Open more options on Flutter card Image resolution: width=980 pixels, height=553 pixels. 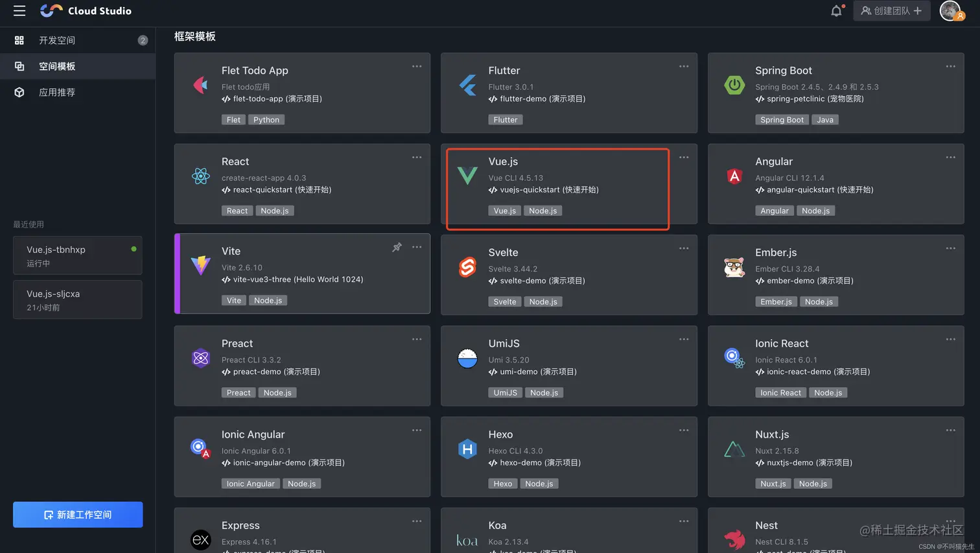[684, 66]
